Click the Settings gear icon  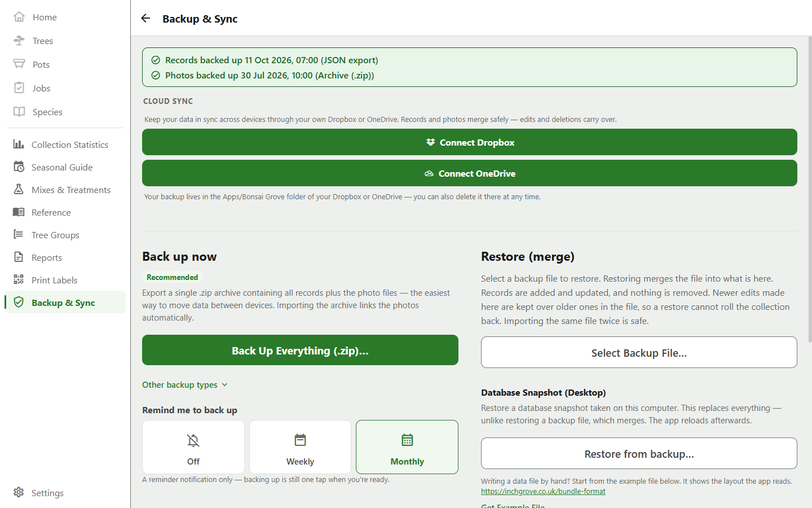[19, 493]
